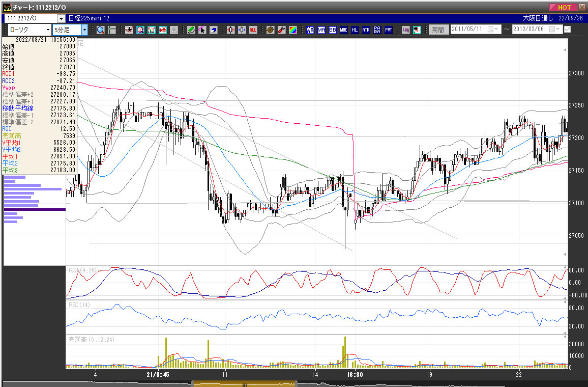Click the 売買高 volume row in legend
This screenshot has height=387, width=588.
pos(39,136)
